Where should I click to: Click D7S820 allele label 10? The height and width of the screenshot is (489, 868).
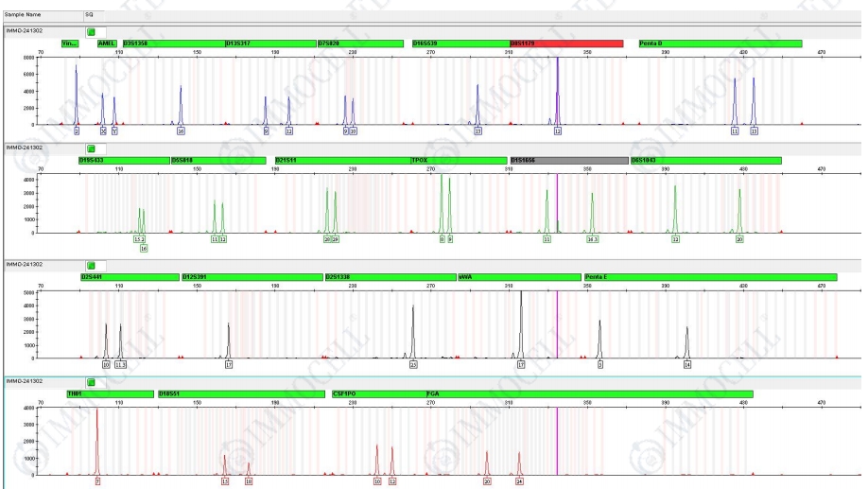(354, 131)
